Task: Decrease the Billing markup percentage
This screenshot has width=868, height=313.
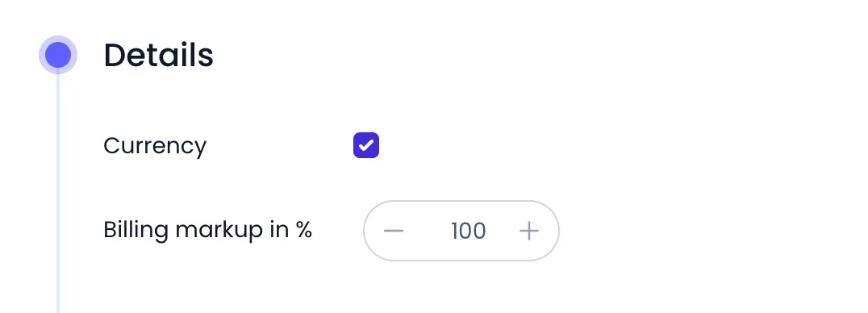Action: (394, 231)
